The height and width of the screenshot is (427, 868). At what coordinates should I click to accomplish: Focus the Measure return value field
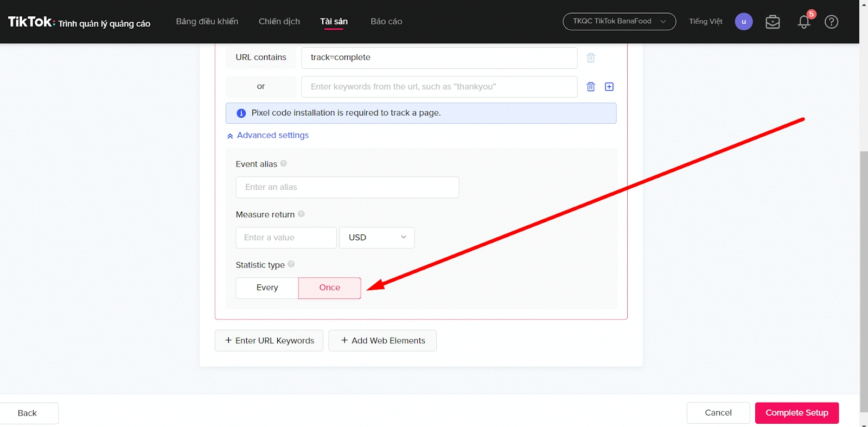click(x=286, y=238)
